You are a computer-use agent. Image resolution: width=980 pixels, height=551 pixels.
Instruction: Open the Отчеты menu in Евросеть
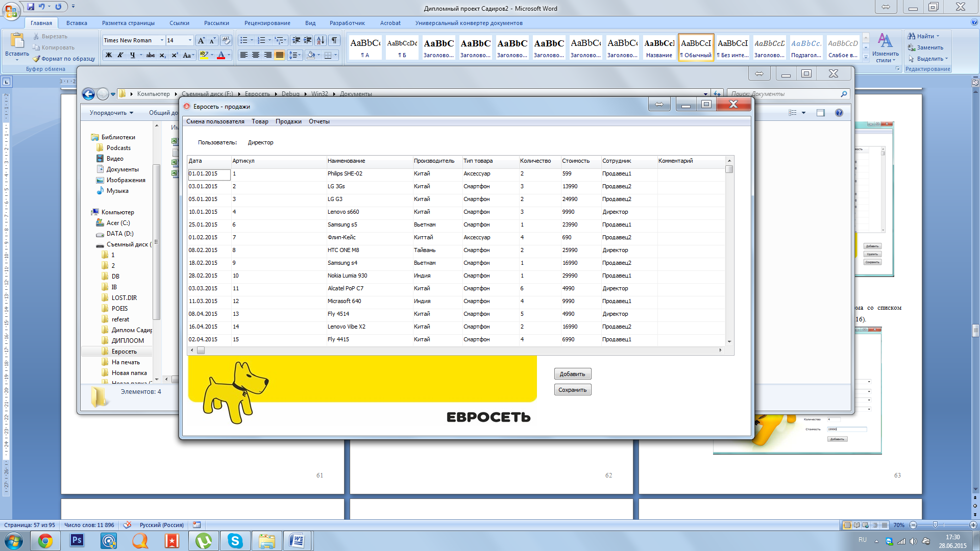(x=319, y=121)
